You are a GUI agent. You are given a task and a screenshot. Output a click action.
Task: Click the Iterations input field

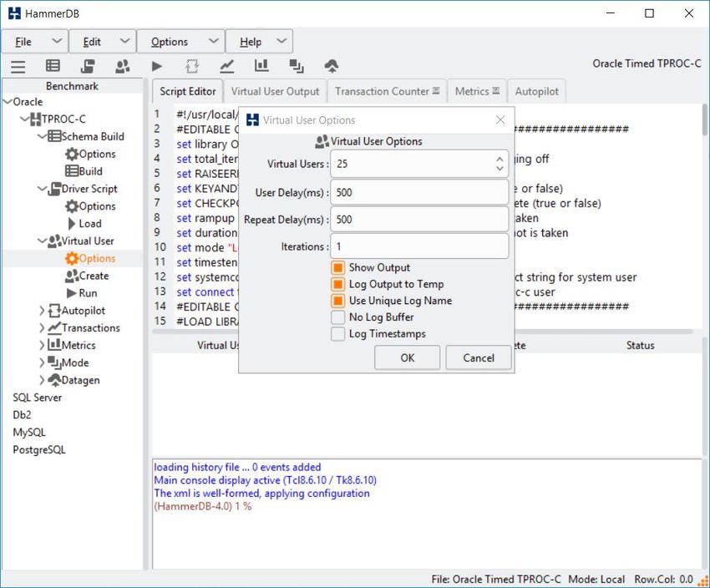click(419, 246)
